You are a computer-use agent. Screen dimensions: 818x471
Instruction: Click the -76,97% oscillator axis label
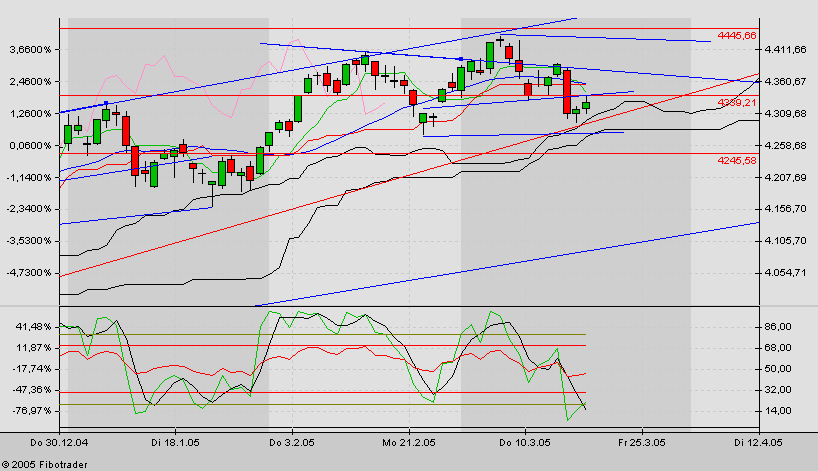(x=32, y=411)
